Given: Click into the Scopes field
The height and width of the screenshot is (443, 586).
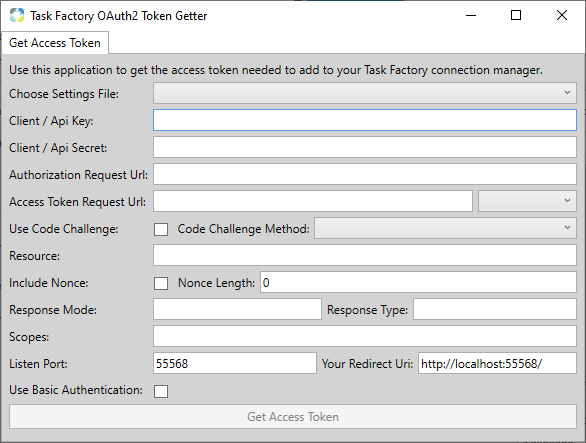Looking at the screenshot, I should (365, 336).
